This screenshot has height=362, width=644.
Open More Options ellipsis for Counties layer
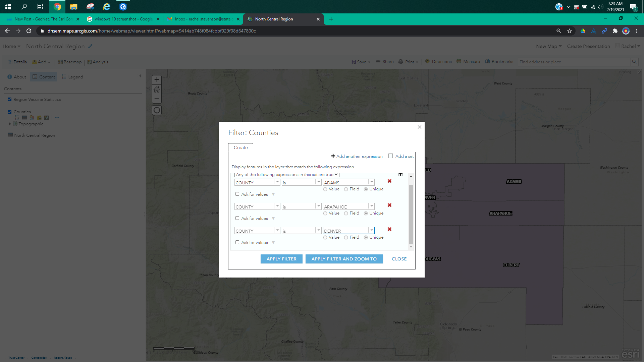(57, 118)
